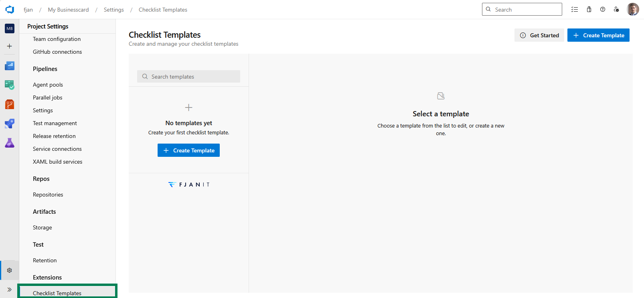This screenshot has width=644, height=298.
Task: Open the project settings gear icon
Action: tap(10, 270)
